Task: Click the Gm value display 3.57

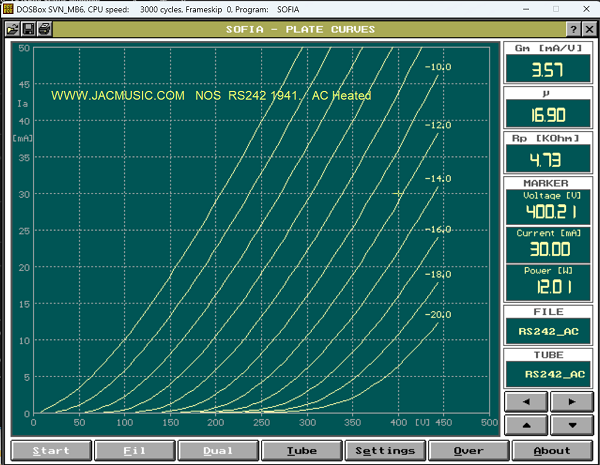Action: tap(547, 71)
